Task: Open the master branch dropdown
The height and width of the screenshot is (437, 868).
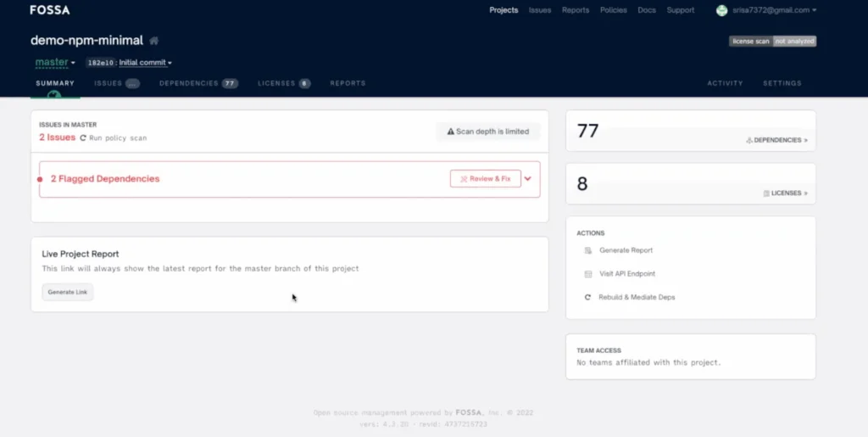Action: click(x=55, y=63)
